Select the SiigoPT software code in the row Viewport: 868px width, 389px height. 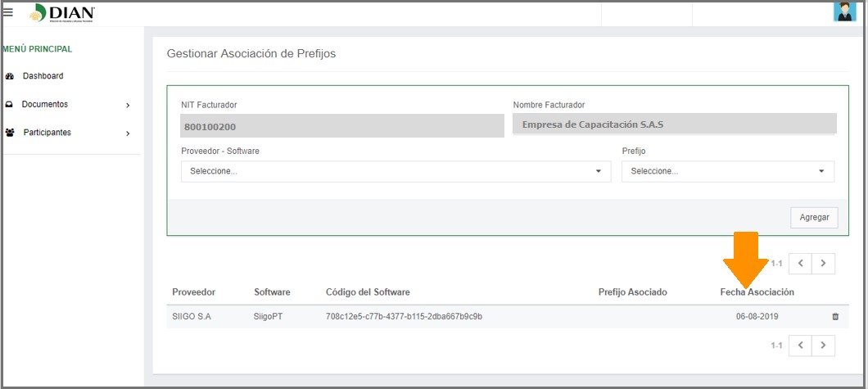click(404, 316)
